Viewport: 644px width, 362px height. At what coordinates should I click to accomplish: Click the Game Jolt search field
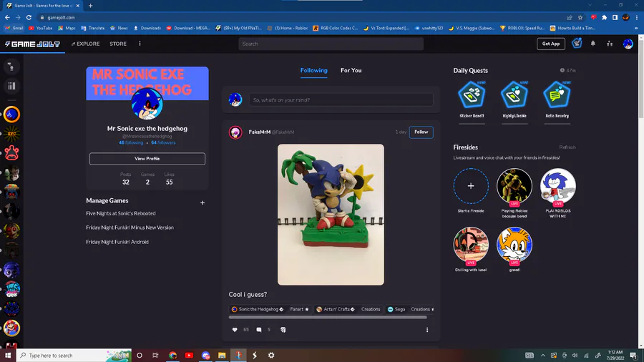pos(331,44)
